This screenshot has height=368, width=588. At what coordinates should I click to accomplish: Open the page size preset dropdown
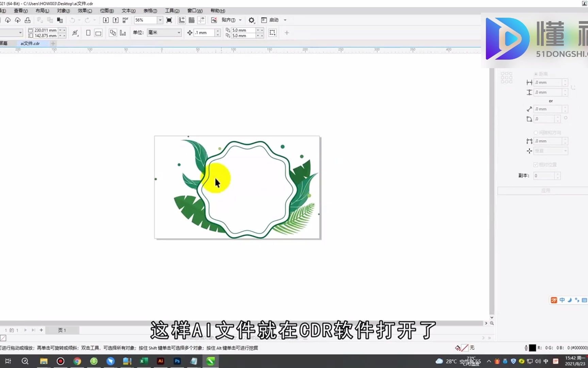coord(20,33)
